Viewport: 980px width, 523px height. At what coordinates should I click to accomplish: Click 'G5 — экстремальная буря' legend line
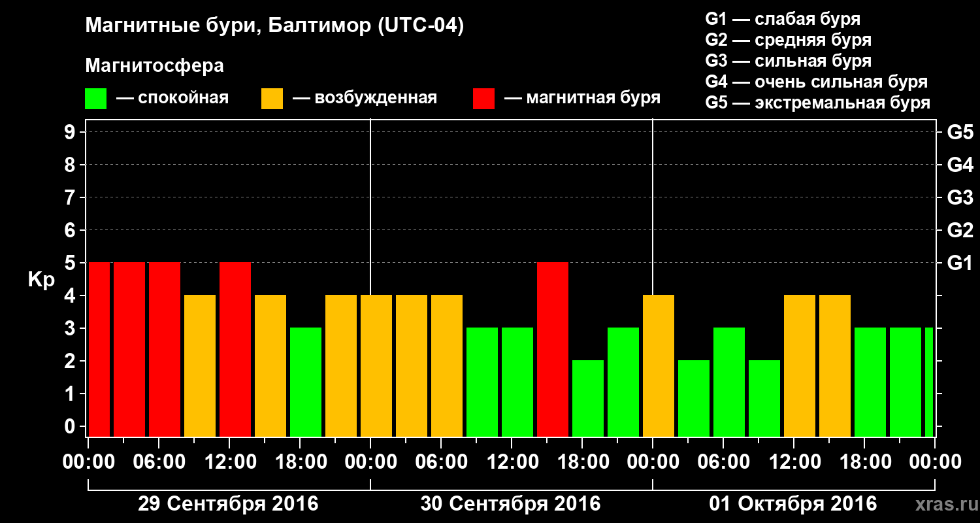818,103
